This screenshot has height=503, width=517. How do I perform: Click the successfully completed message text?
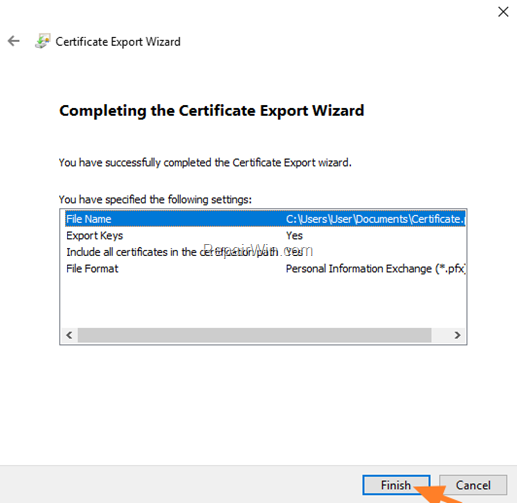(205, 163)
